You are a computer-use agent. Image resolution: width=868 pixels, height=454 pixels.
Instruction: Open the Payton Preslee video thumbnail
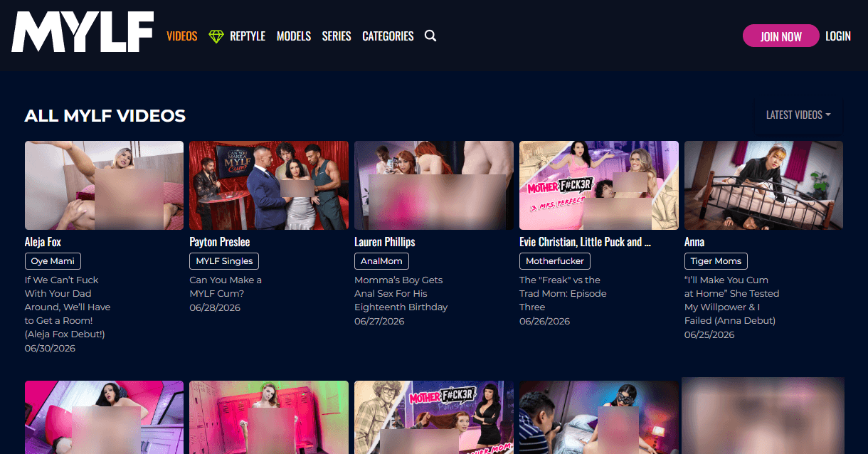click(x=269, y=185)
